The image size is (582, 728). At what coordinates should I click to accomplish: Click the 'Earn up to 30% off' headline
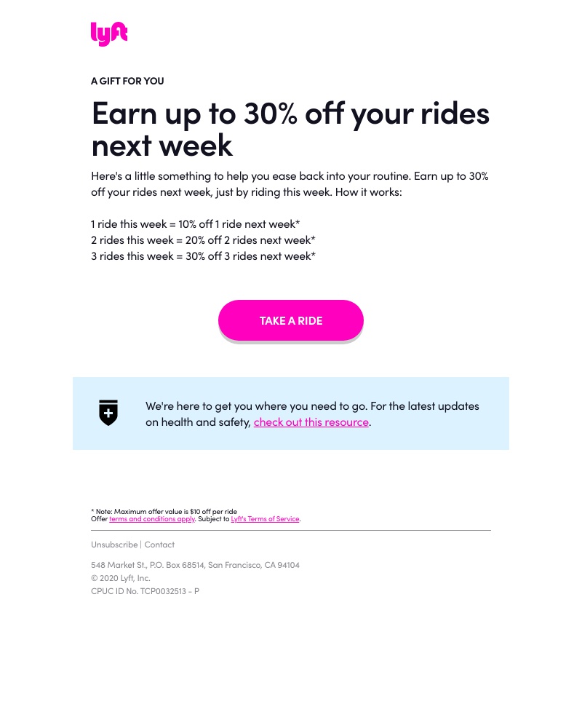(290, 128)
